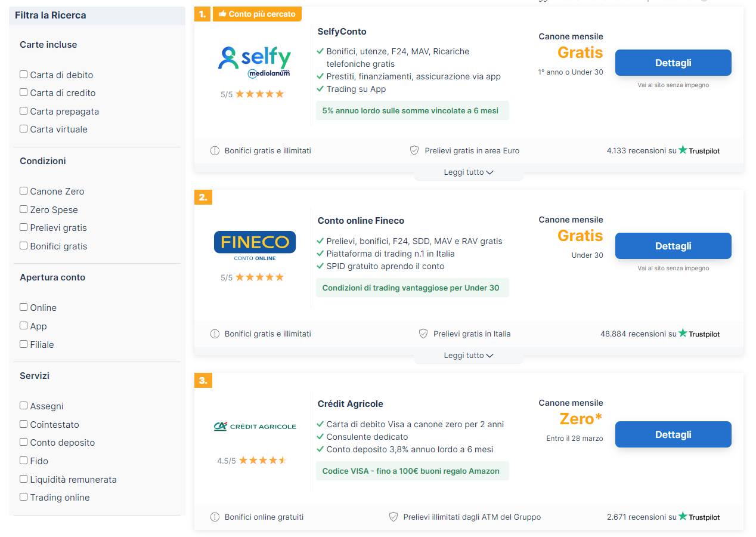The image size is (756, 537).
Task: Open Dettagli for SelfyConto
Action: tap(673, 63)
